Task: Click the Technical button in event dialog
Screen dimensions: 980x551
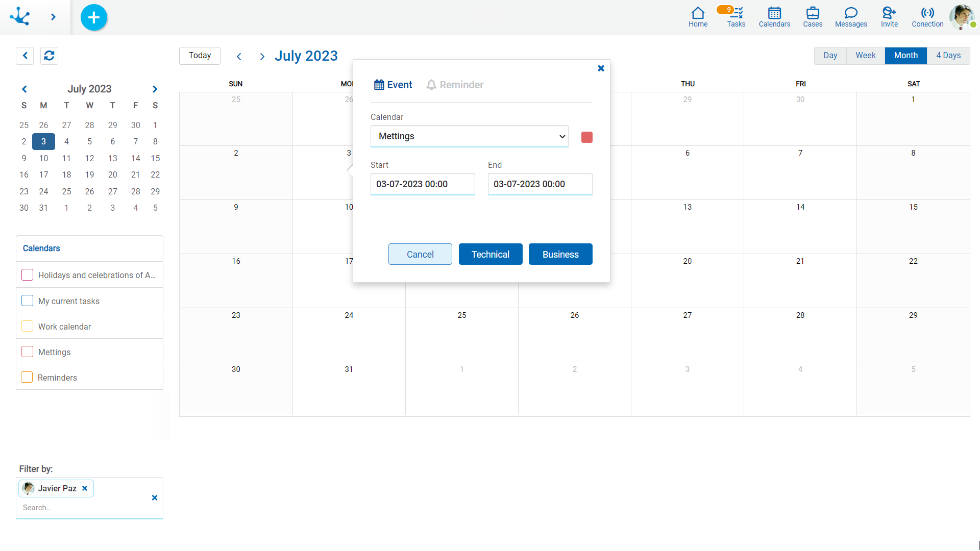Action: coord(490,254)
